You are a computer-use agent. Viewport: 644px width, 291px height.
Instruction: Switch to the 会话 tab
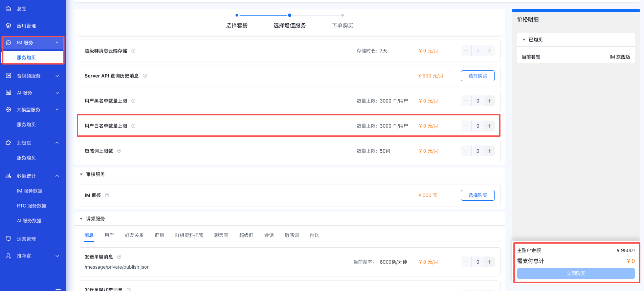pyautogui.click(x=269, y=235)
